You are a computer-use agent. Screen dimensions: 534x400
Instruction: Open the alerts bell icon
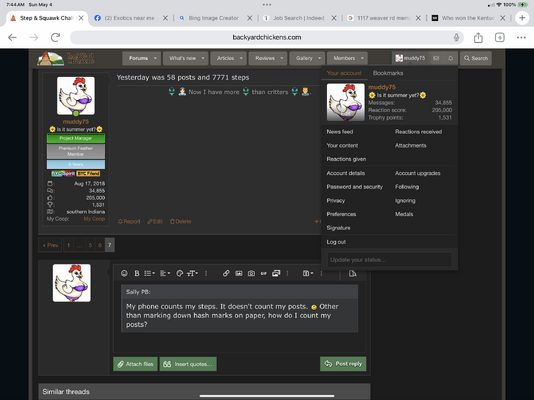tap(450, 58)
